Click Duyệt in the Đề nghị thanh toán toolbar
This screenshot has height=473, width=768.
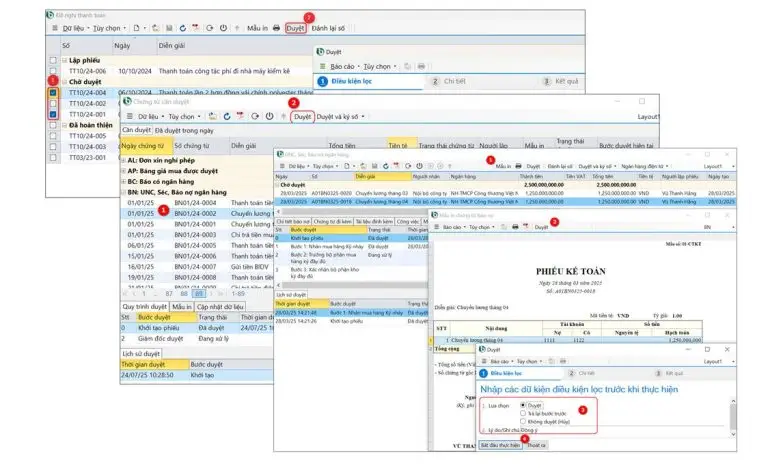(295, 28)
